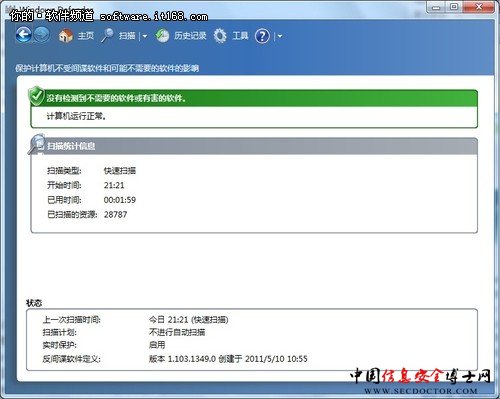Go back using the blue back arrow
Screen dimensions: 500x399
point(23,35)
